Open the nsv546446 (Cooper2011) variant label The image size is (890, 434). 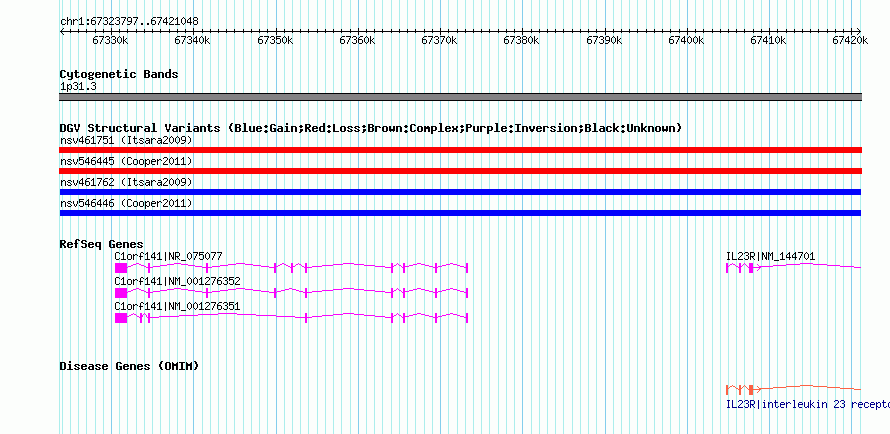[x=126, y=203]
